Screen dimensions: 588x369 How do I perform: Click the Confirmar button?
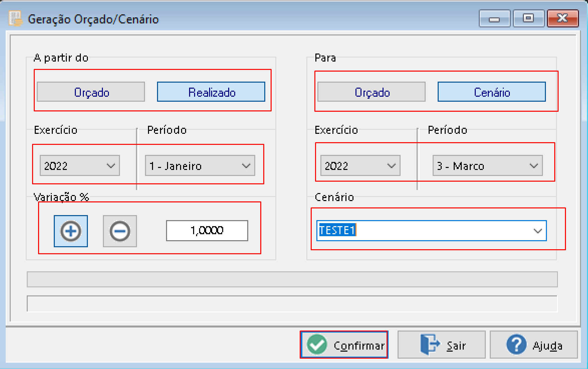click(x=344, y=345)
